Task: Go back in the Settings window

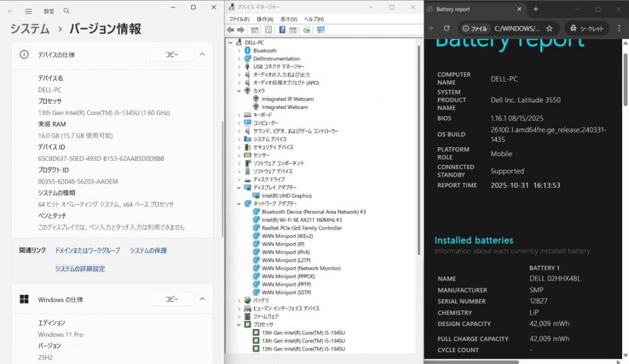Action: pyautogui.click(x=10, y=11)
